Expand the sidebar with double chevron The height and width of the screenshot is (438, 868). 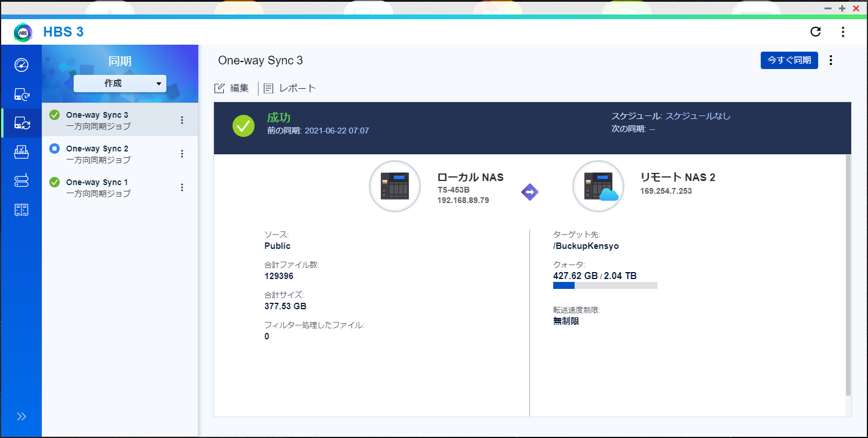21,417
